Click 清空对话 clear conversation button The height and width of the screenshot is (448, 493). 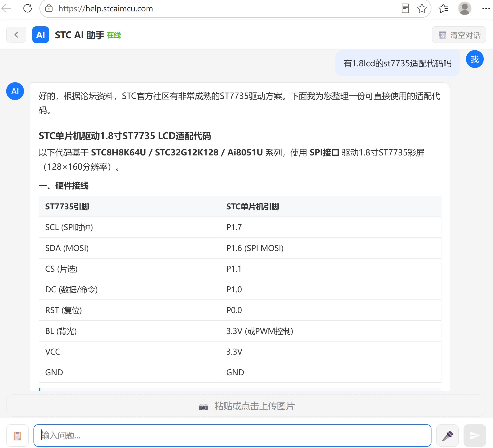[x=459, y=35]
